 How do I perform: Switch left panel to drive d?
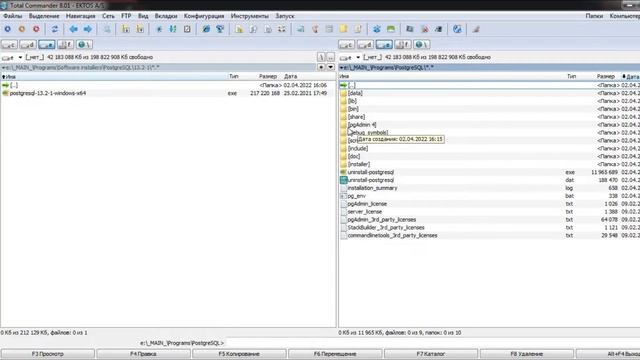click(28, 44)
